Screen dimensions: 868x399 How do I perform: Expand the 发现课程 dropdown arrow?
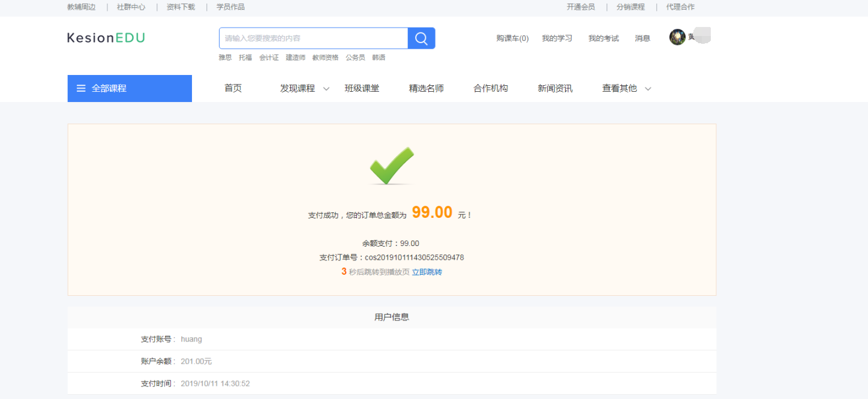tap(326, 89)
